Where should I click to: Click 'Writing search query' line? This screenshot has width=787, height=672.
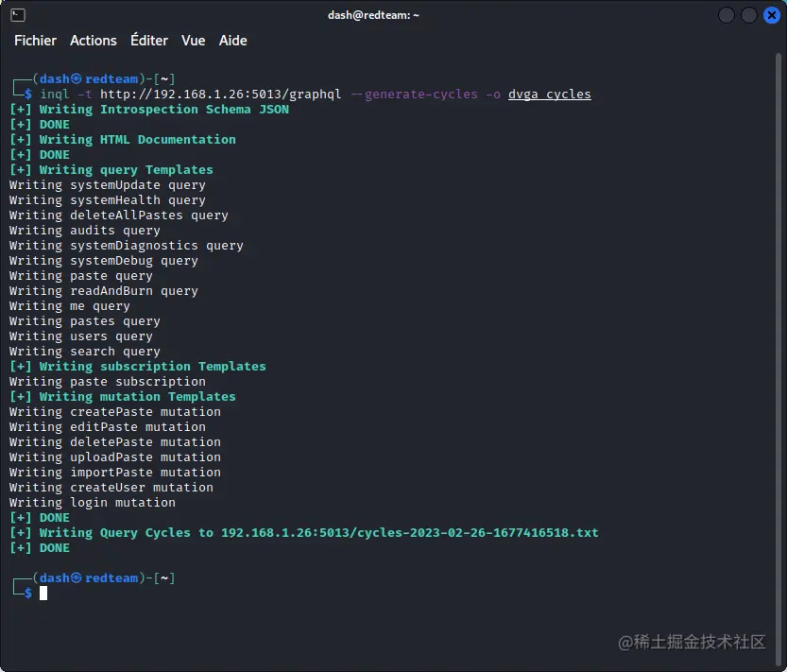pyautogui.click(x=85, y=351)
